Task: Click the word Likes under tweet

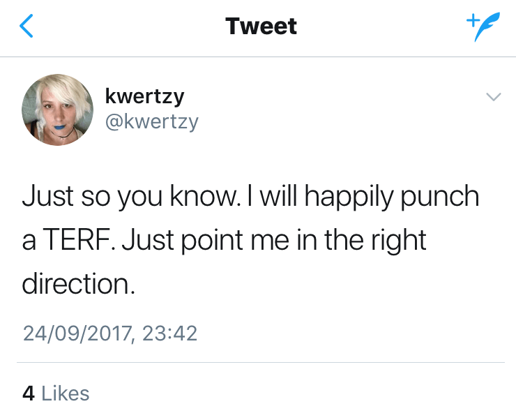Action: 66,393
